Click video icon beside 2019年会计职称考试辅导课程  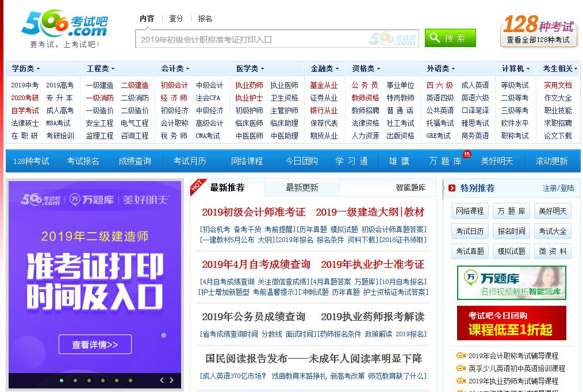[x=461, y=356]
